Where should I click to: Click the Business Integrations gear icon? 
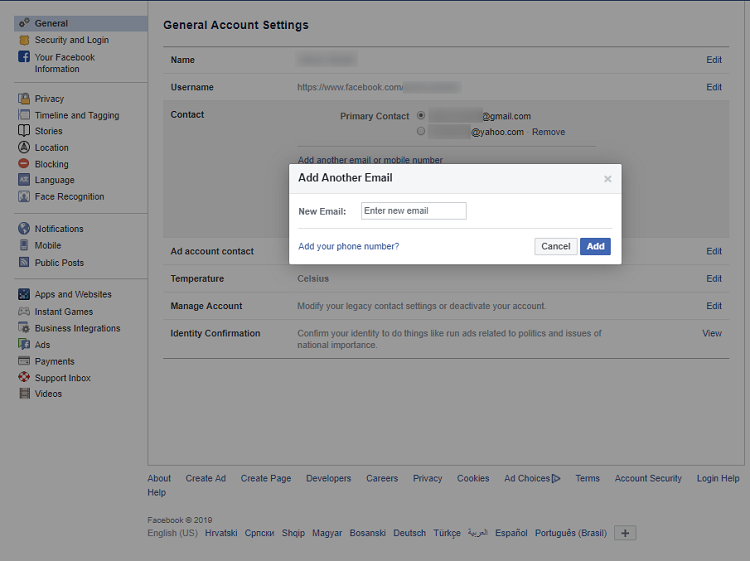[x=24, y=328]
